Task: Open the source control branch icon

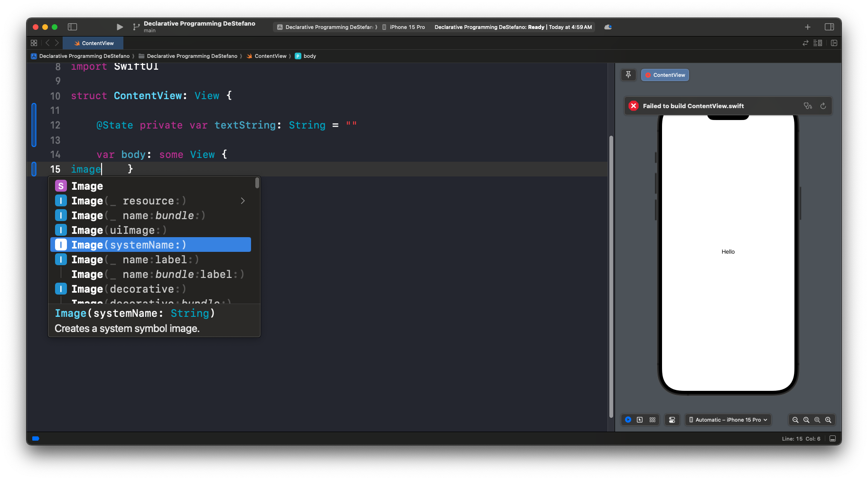Action: click(x=136, y=27)
